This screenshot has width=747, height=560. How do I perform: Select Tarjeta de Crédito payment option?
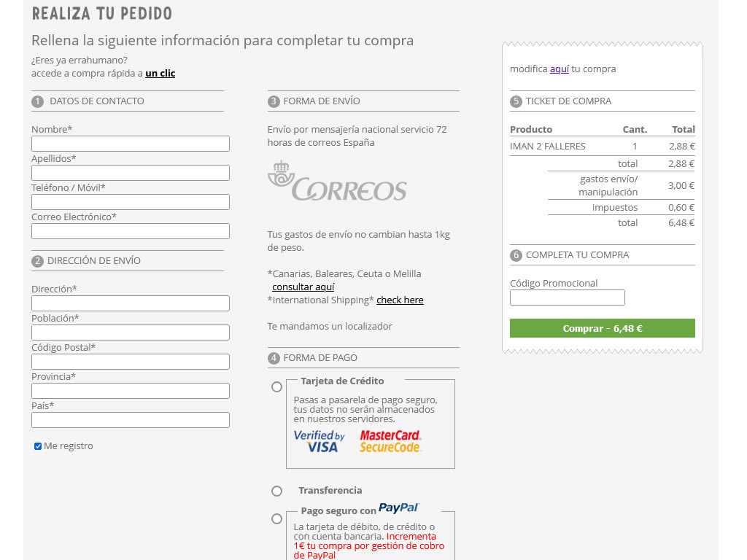click(277, 387)
